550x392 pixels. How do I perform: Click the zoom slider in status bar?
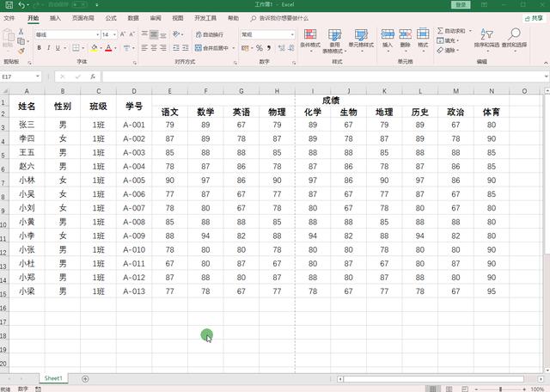point(500,389)
